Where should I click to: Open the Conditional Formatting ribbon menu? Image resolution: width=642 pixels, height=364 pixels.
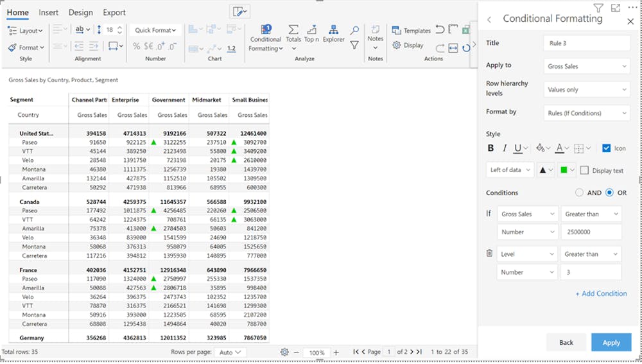[265, 39]
